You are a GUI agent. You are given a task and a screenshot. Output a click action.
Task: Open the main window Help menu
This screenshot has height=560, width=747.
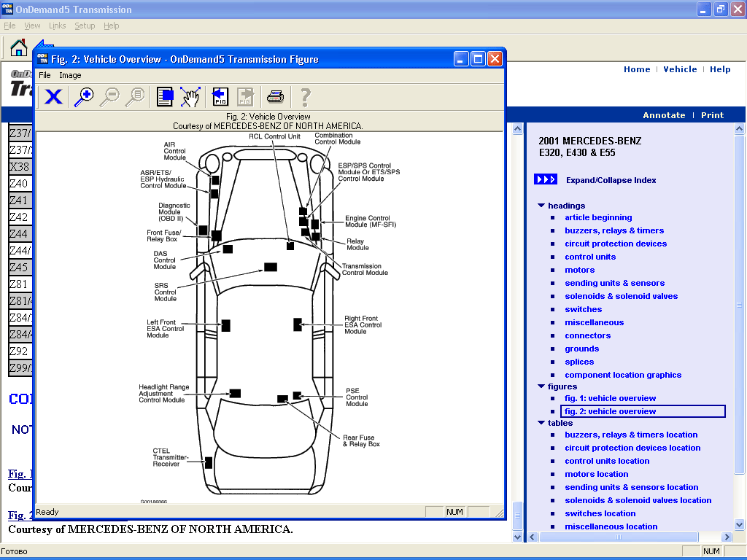click(112, 26)
